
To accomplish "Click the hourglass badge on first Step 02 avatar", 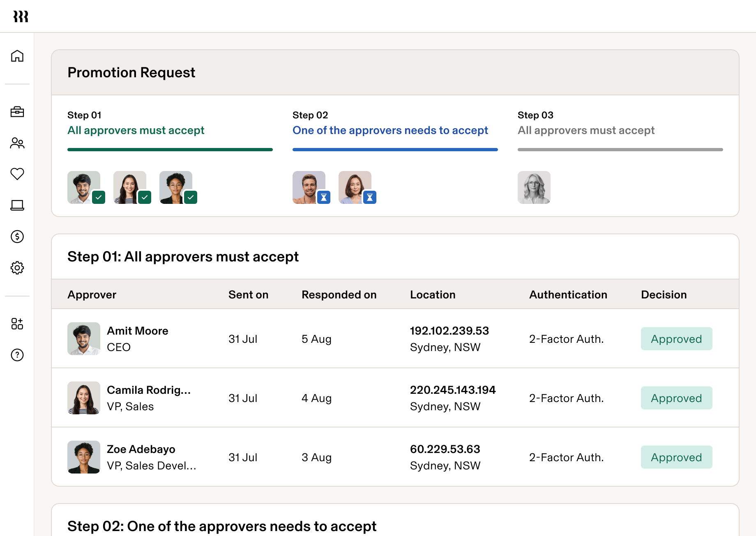I will pyautogui.click(x=324, y=197).
